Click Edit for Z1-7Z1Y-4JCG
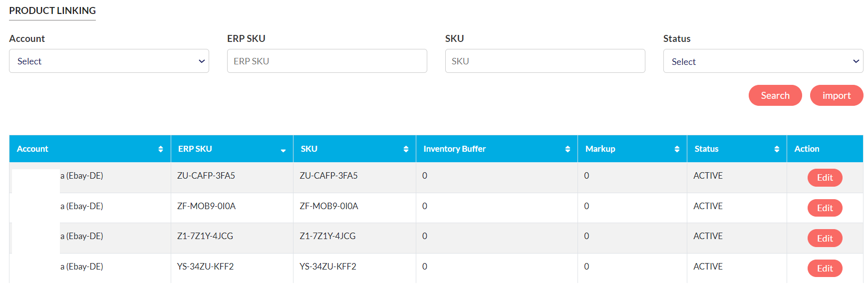This screenshot has width=868, height=289. pos(825,239)
